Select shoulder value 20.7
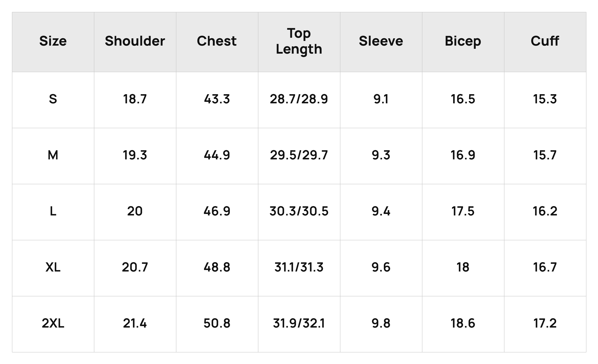Image resolution: width=598 pixels, height=364 pixels. 135,267
